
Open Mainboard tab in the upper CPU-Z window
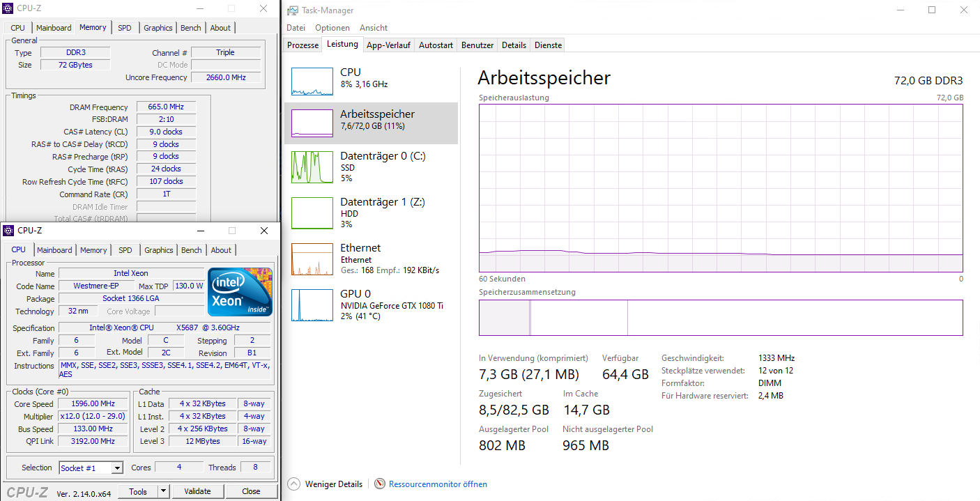(x=54, y=28)
